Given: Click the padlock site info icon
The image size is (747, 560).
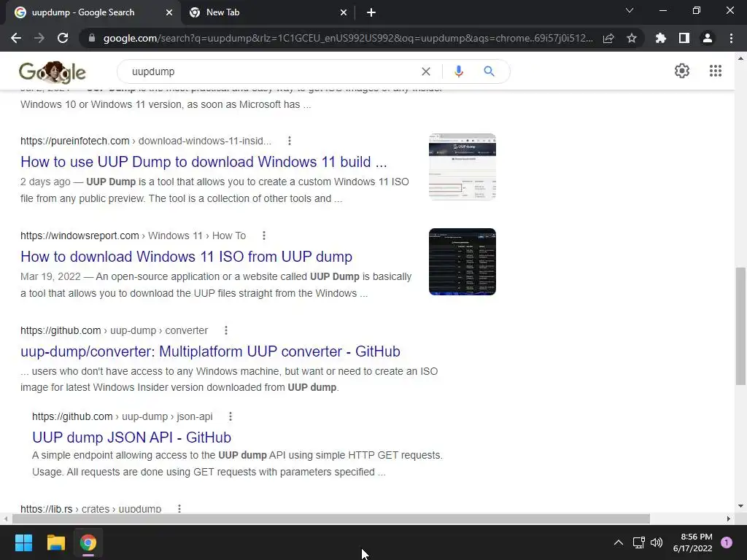Looking at the screenshot, I should coord(92,38).
